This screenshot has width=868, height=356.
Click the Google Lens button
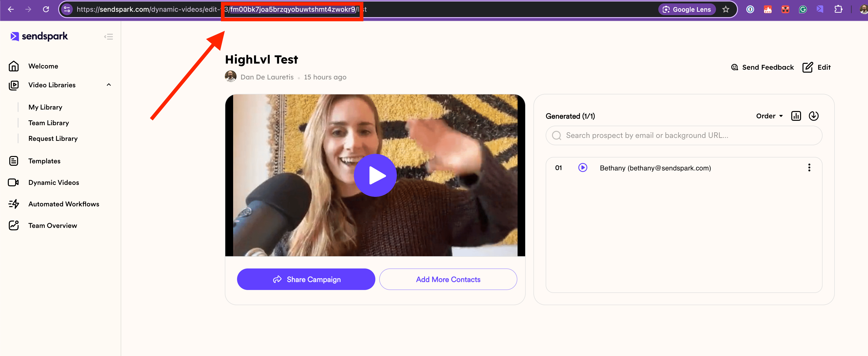point(687,10)
